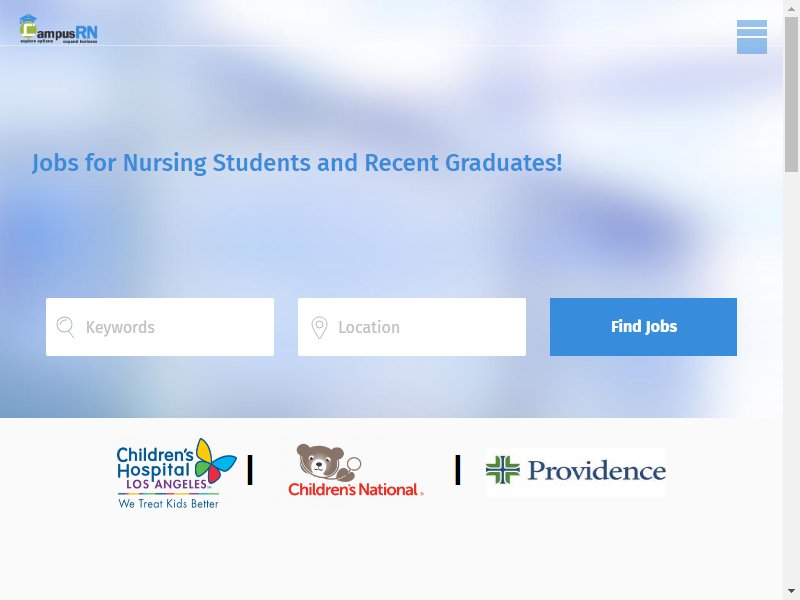Open the red Children's National text link
800x600 pixels.
point(356,490)
